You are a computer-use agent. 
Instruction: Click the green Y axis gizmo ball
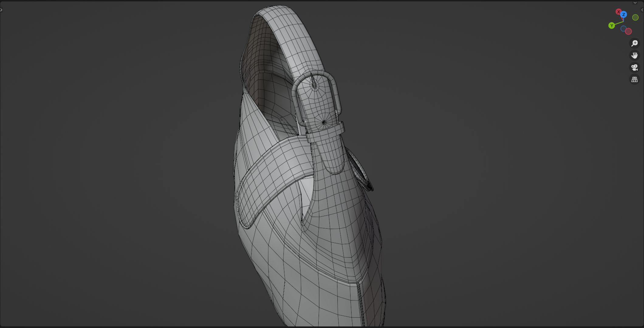[x=611, y=26]
